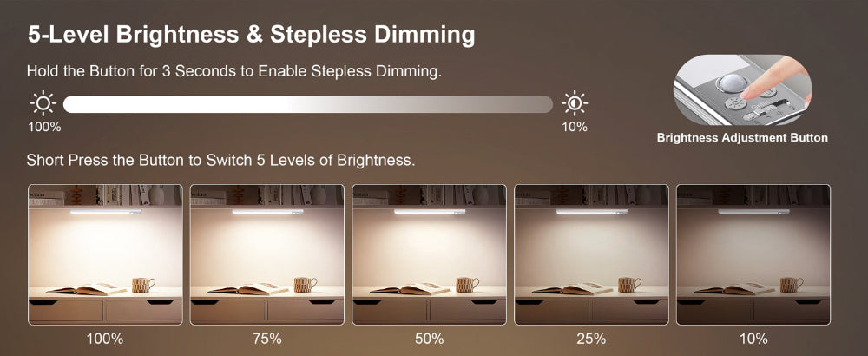
Task: Select the 75% brightness room thumbnail
Action: tap(267, 254)
